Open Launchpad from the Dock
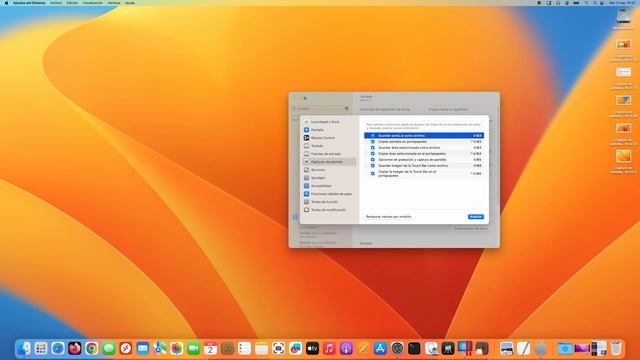The image size is (640, 360). 41,348
